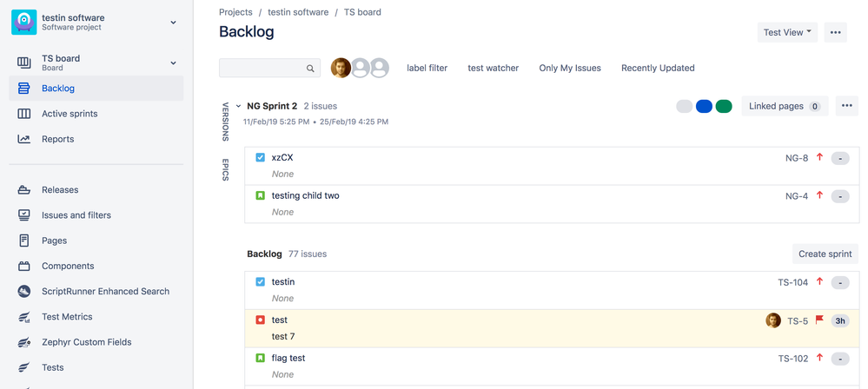Expand the EPICS side panel
The height and width of the screenshot is (389, 868).
pos(225,170)
